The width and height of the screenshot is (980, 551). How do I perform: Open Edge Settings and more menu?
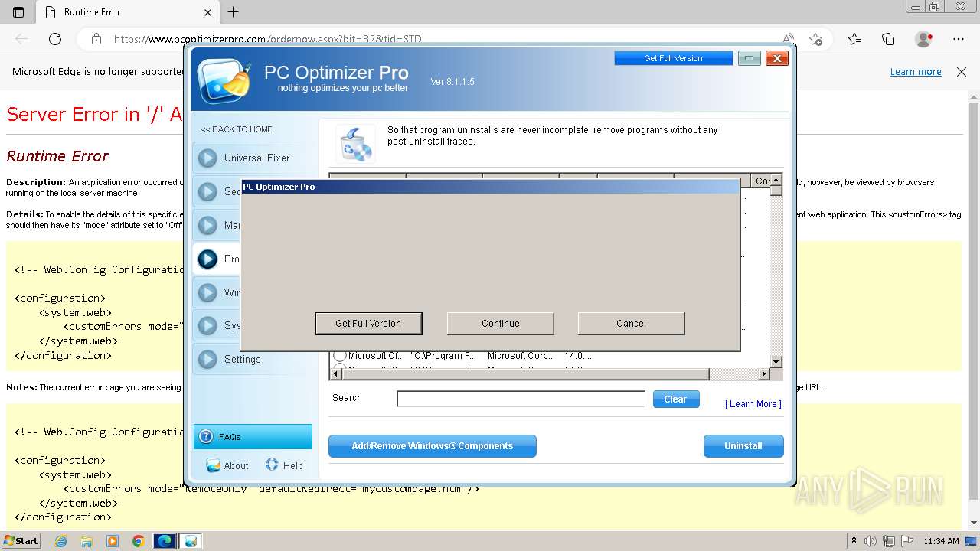(x=959, y=39)
